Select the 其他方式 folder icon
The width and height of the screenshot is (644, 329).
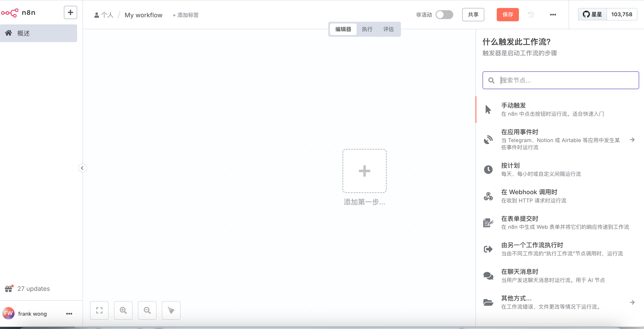488,302
